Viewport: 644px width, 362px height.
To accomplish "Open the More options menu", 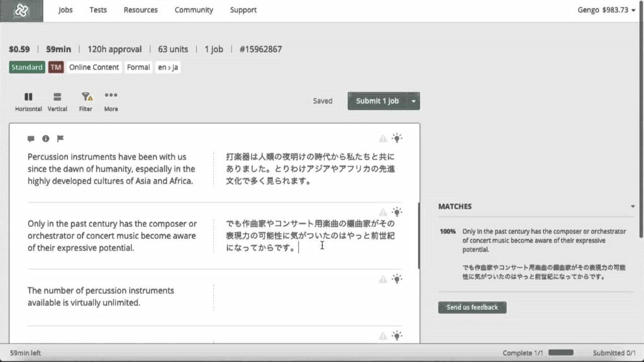I will (111, 101).
